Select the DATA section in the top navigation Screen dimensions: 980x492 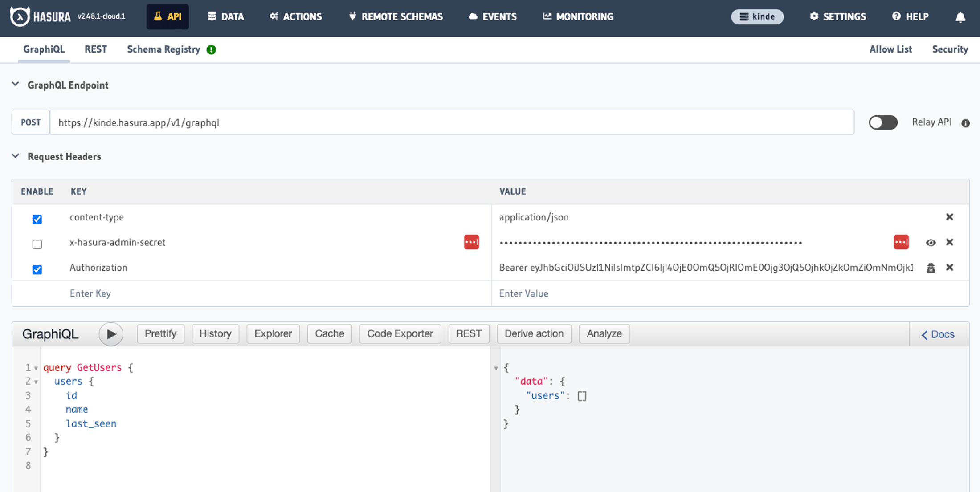pyautogui.click(x=225, y=16)
